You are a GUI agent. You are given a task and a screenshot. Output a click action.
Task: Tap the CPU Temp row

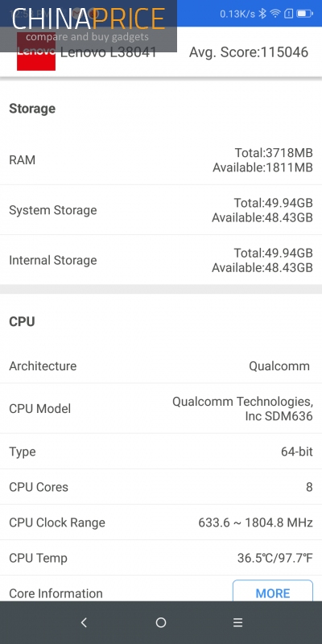(161, 558)
